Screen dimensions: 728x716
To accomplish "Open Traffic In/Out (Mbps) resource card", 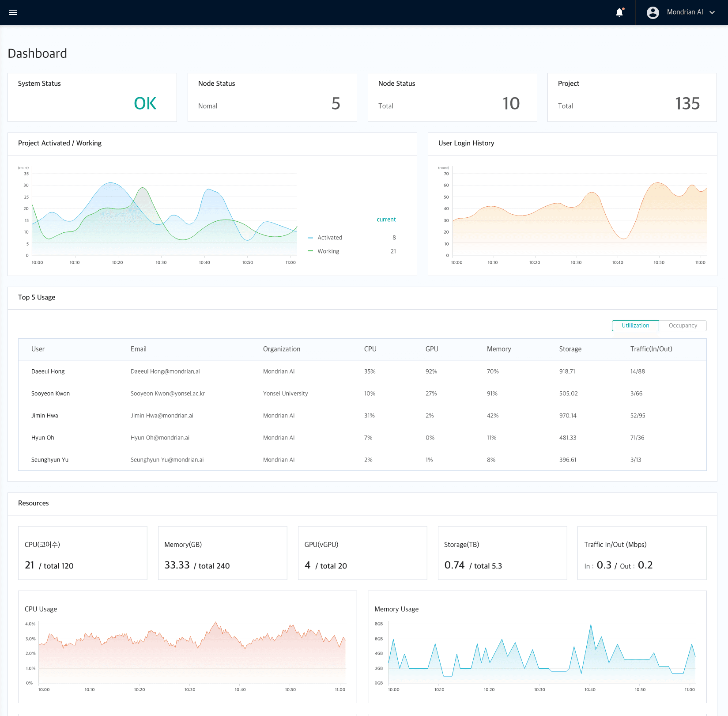I will point(642,553).
